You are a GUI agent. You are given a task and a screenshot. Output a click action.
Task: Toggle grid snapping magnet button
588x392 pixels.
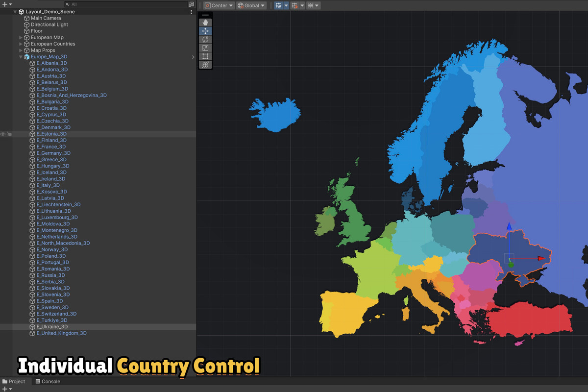click(x=294, y=5)
